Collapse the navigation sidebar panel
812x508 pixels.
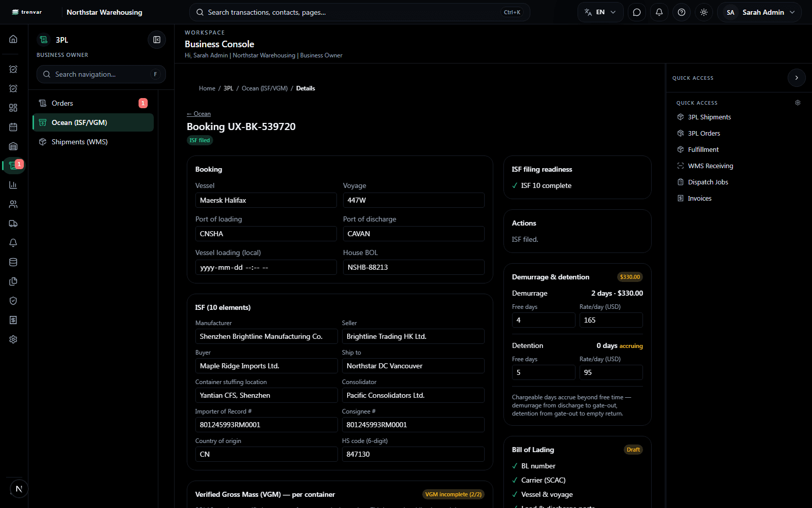(x=157, y=40)
